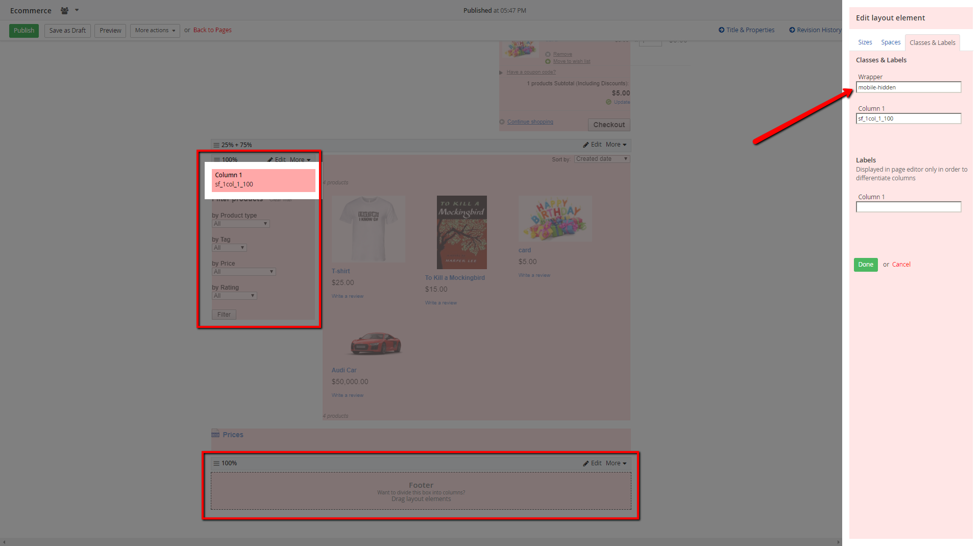
Task: Expand Have a coupon code?
Action: pos(531,72)
